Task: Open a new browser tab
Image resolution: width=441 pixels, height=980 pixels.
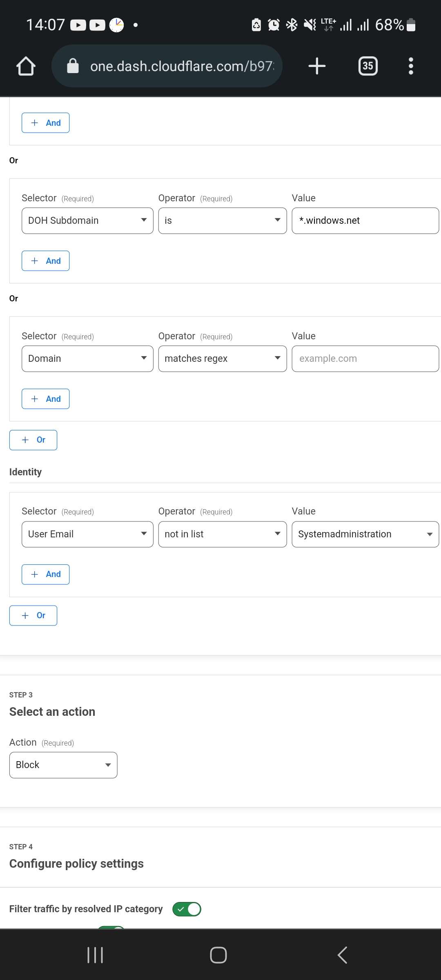Action: [x=317, y=66]
